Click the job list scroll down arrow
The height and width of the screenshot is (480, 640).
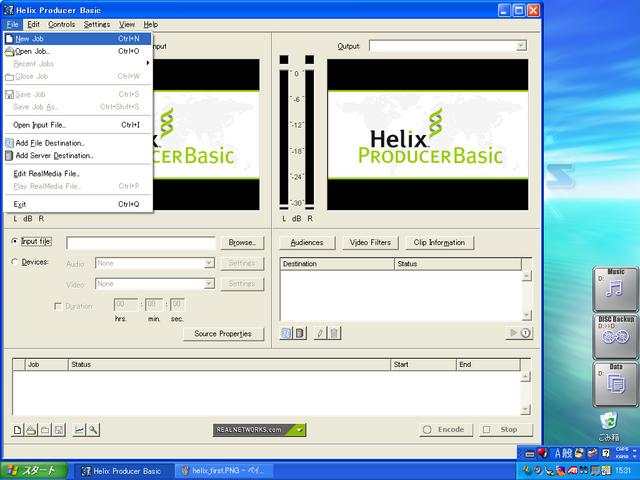click(526, 409)
